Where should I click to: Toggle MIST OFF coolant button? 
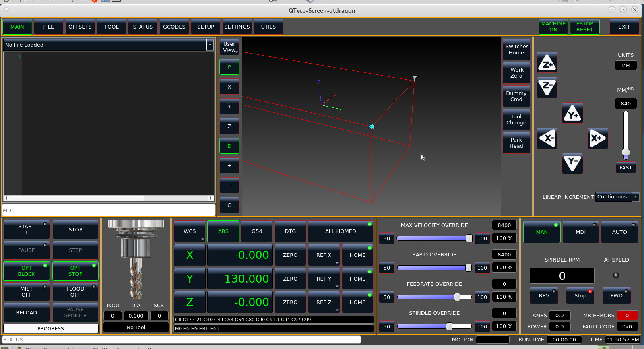point(27,292)
